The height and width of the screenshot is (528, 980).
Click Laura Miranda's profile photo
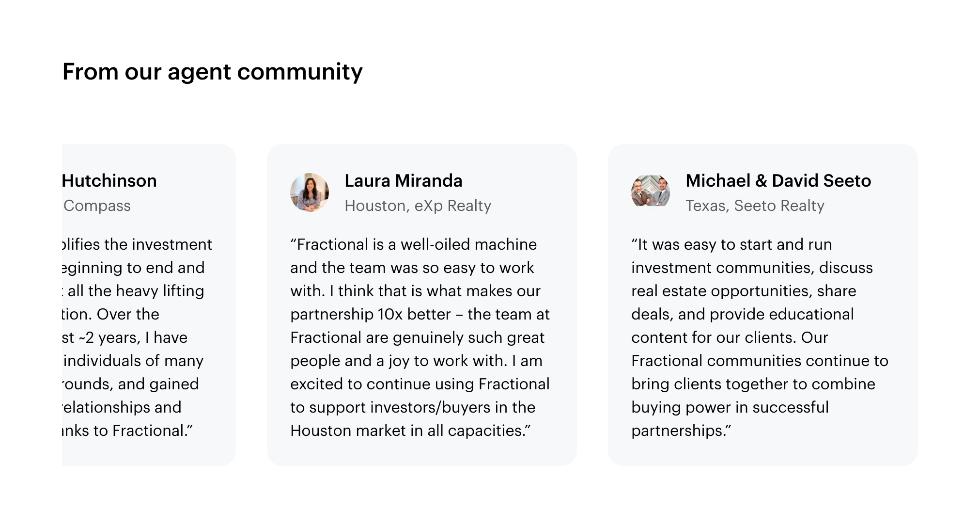(x=310, y=192)
